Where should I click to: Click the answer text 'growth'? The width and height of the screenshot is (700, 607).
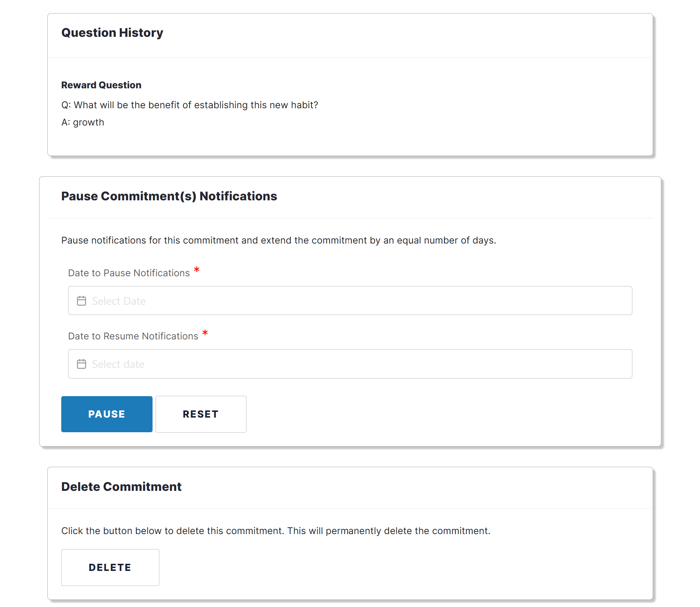pyautogui.click(x=88, y=123)
